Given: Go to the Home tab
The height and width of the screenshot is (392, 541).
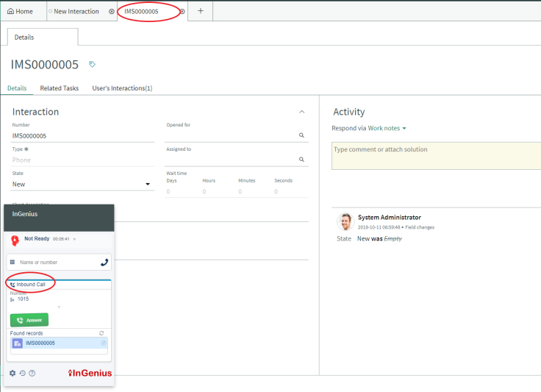Looking at the screenshot, I should pos(20,11).
